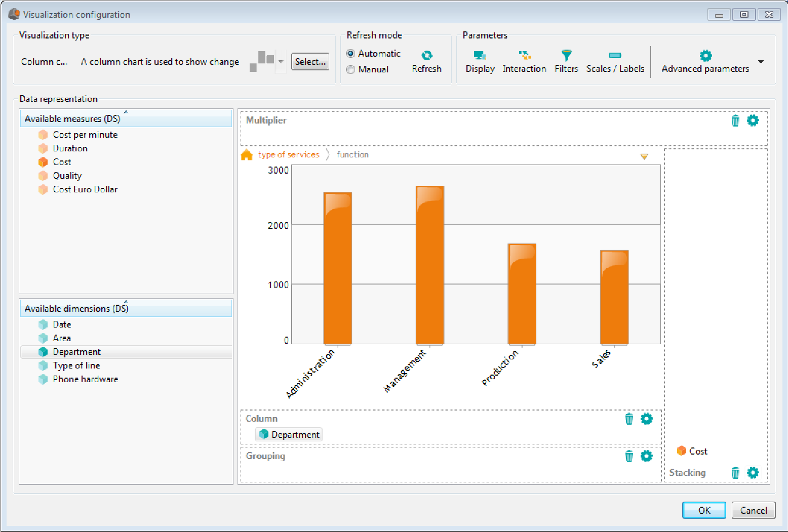Click the Sales bar in chart
Viewport: 788px width, 532px height.
point(614,297)
